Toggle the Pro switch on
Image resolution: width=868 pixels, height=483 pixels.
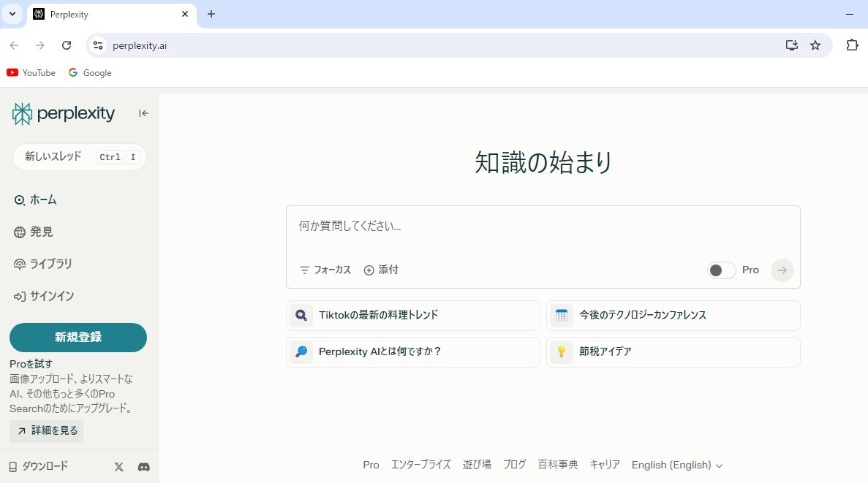click(721, 270)
